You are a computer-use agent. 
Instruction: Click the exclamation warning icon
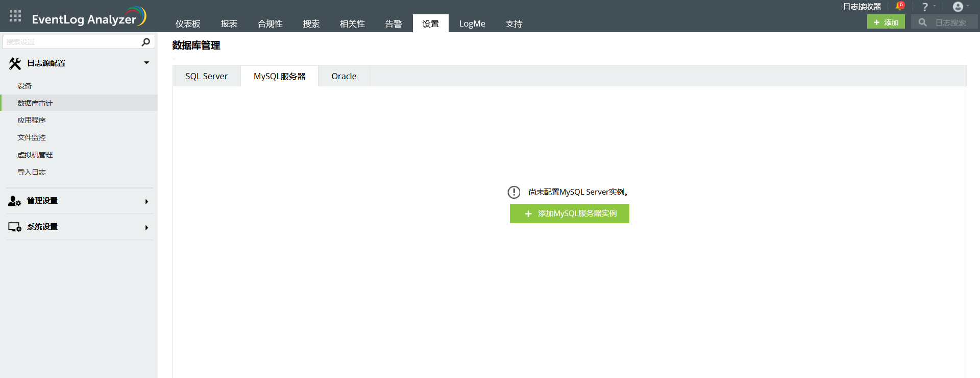513,192
